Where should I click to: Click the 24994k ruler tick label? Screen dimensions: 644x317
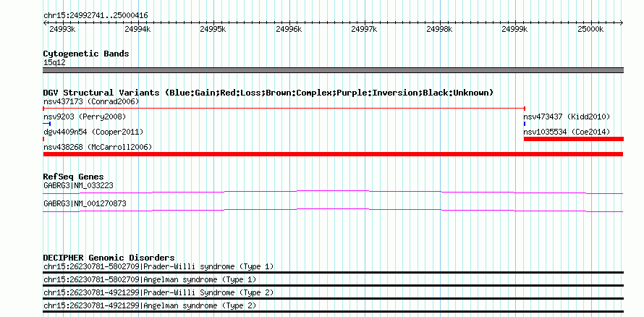point(138,29)
